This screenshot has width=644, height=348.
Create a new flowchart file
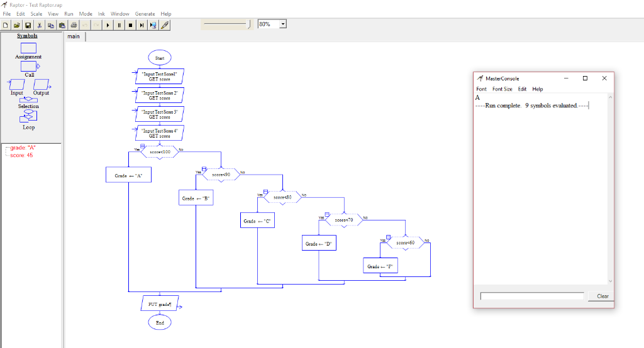(x=5, y=25)
